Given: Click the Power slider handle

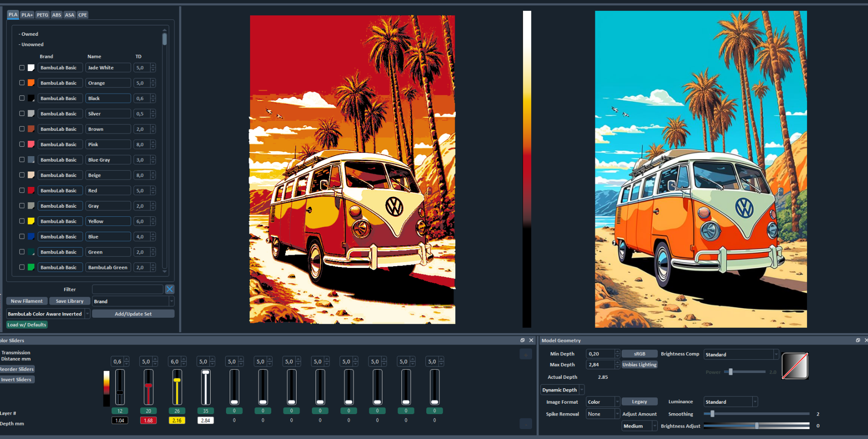Looking at the screenshot, I should 731,372.
